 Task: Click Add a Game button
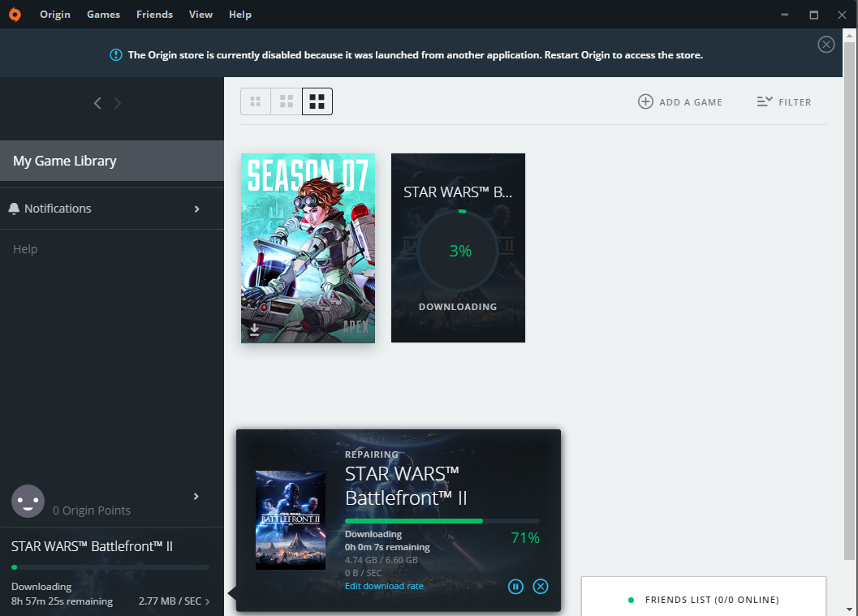[x=680, y=101]
